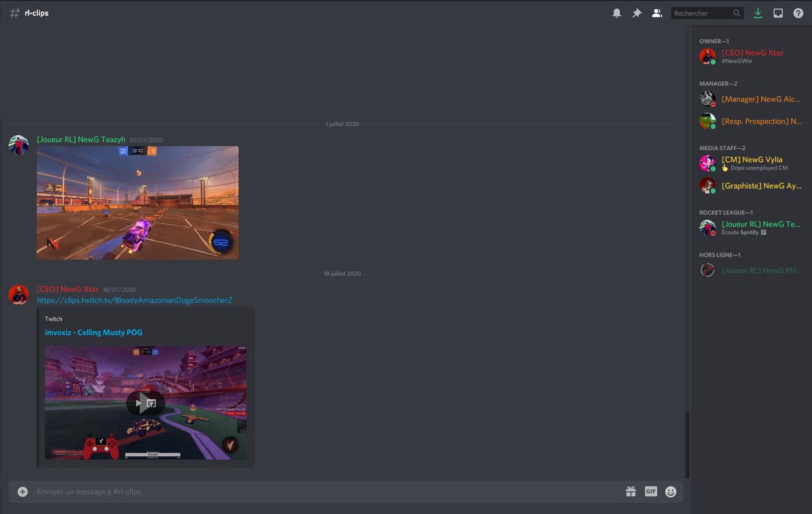Click the Pepe frog avatar of Resp. Prospection
Screen dimensions: 812x514
tap(707, 121)
